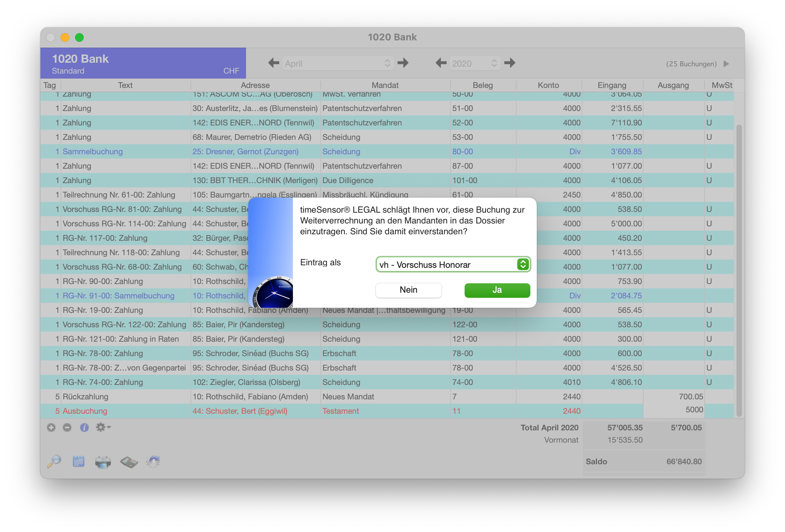
Task: Open the calculator icon
Action: point(129,462)
